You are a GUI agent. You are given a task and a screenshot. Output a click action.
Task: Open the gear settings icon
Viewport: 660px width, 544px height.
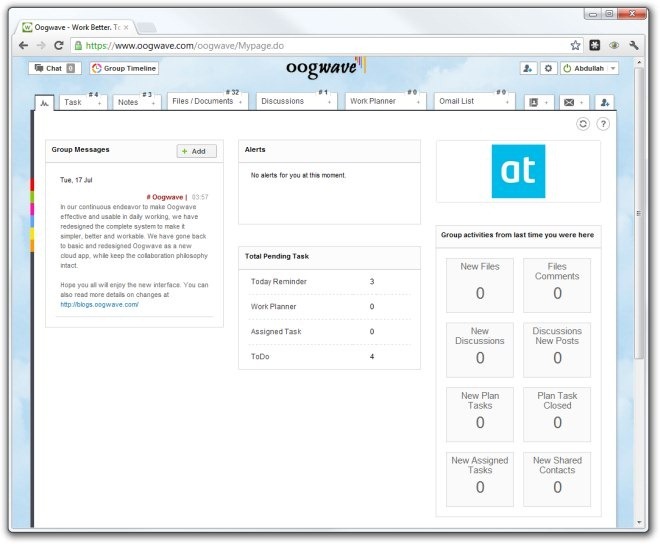(x=548, y=68)
